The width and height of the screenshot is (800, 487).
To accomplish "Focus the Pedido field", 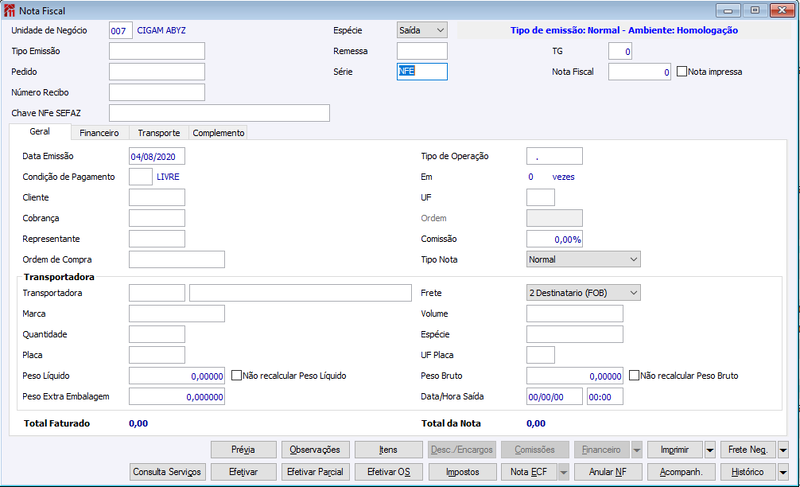I will pyautogui.click(x=157, y=72).
